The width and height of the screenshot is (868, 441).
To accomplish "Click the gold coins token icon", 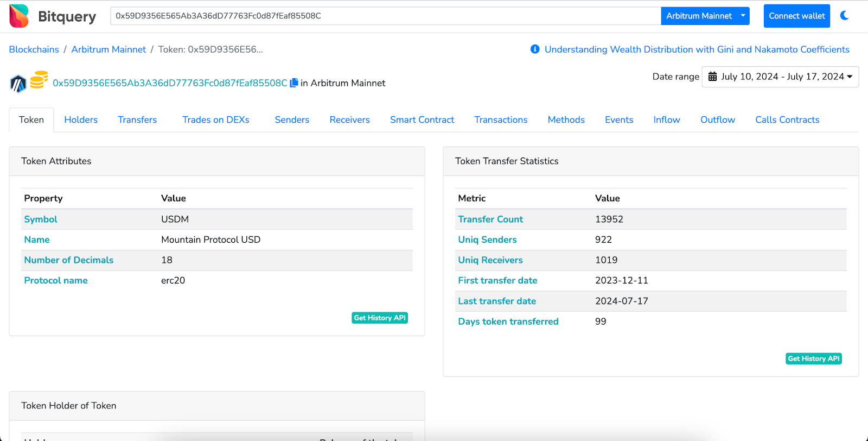I will click(39, 80).
